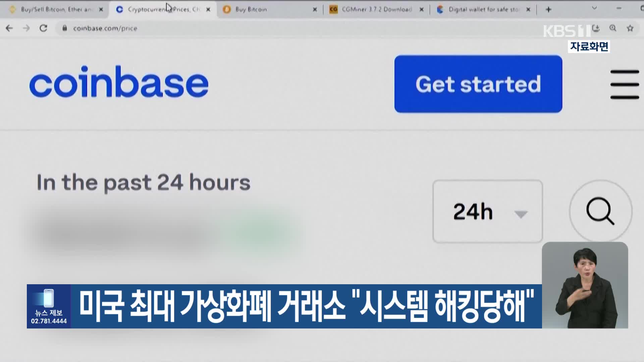Click the browser forward arrow
The image size is (644, 362).
tap(26, 28)
